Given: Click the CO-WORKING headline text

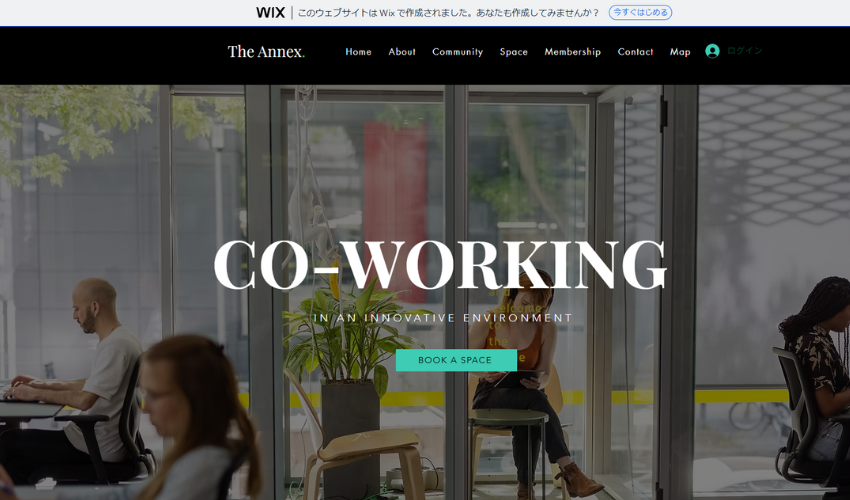Looking at the screenshot, I should click(x=440, y=265).
